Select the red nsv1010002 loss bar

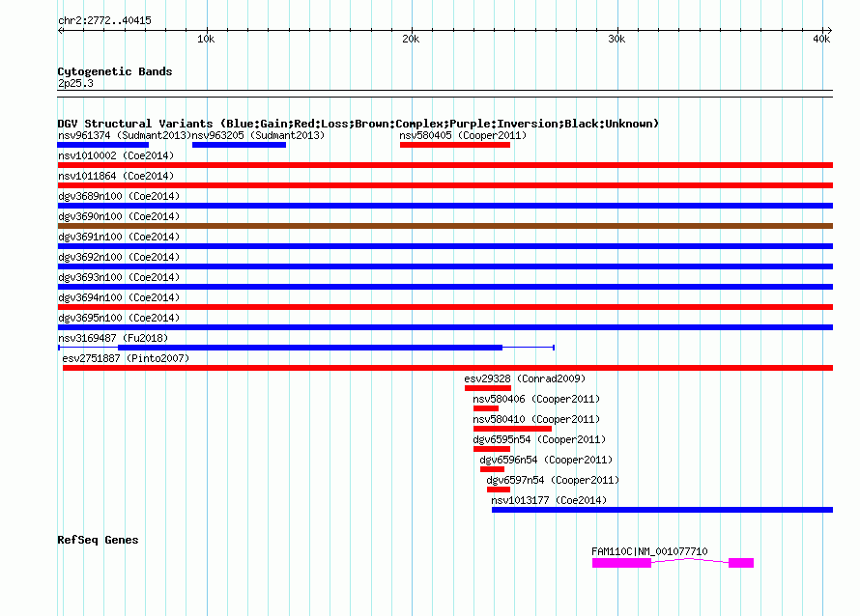(x=445, y=165)
